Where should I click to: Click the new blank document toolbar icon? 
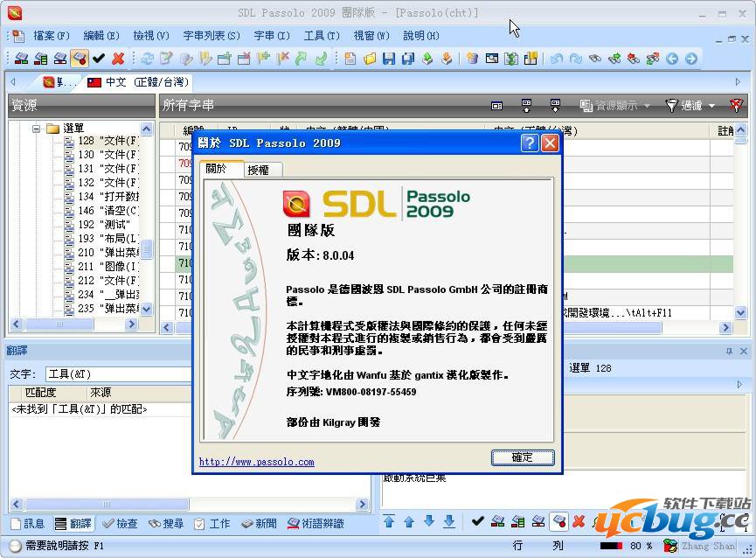(x=350, y=59)
